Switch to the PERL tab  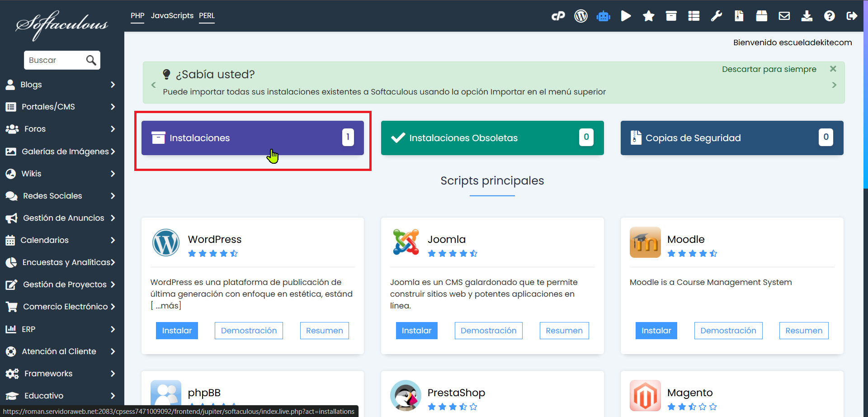(x=207, y=16)
